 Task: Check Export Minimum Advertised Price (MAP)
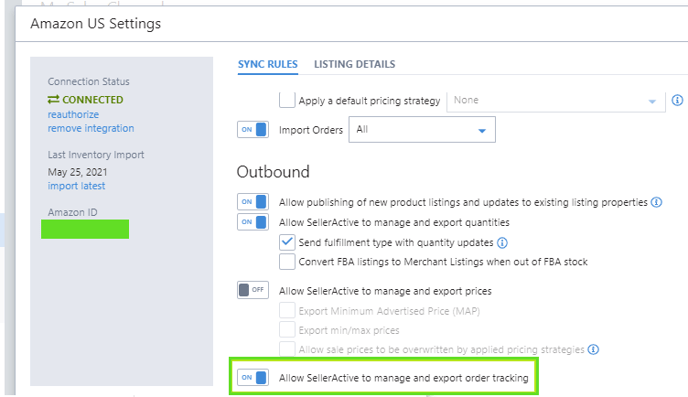[287, 311]
